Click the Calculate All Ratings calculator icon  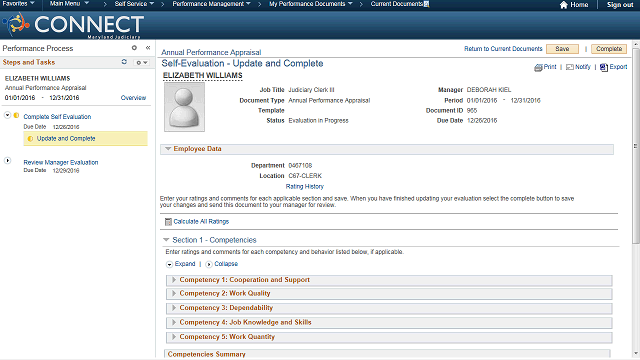tap(168, 222)
